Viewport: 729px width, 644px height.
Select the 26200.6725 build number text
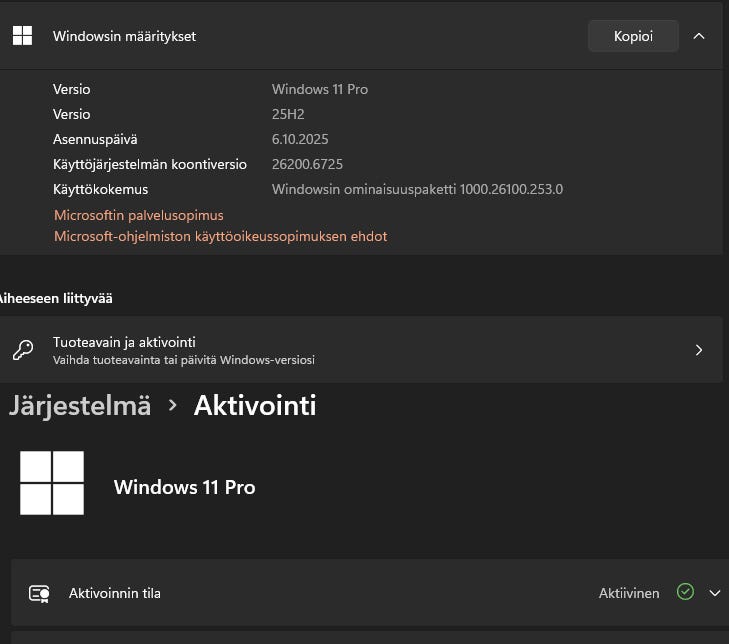(x=307, y=164)
